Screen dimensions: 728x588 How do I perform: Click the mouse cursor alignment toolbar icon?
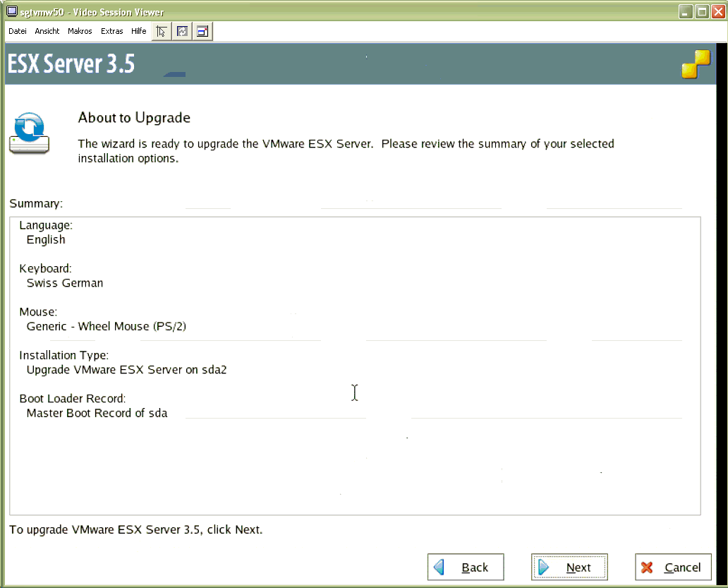(162, 32)
